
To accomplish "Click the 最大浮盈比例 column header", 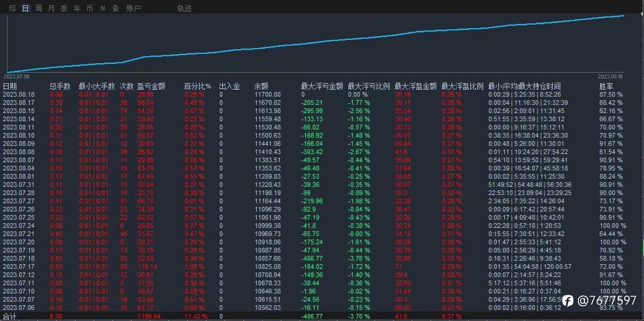I will pyautogui.click(x=463, y=87).
